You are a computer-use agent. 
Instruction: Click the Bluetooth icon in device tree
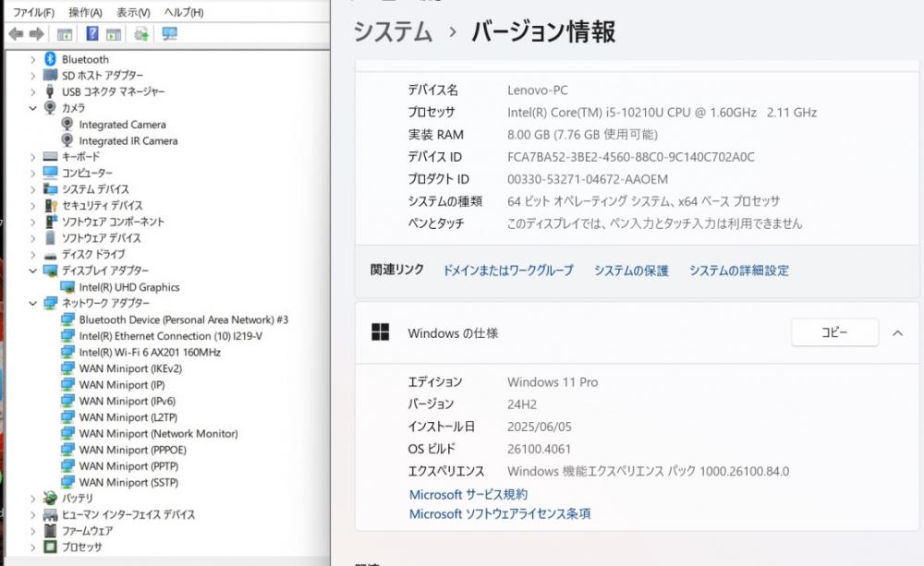point(50,59)
